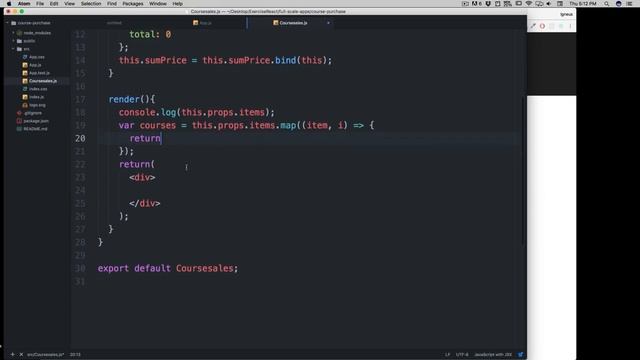This screenshot has width=640, height=360.
Task: Change the UTF-8 encoding selector
Action: (x=462, y=354)
